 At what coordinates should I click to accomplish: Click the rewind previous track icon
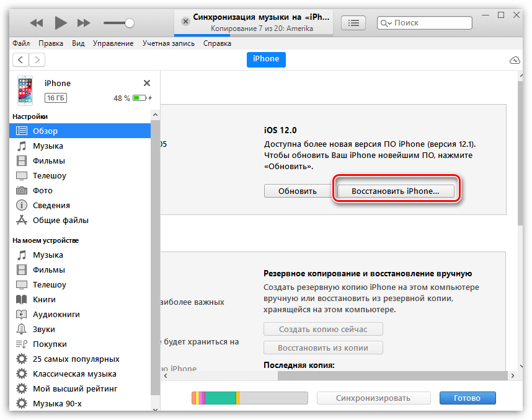(x=37, y=23)
